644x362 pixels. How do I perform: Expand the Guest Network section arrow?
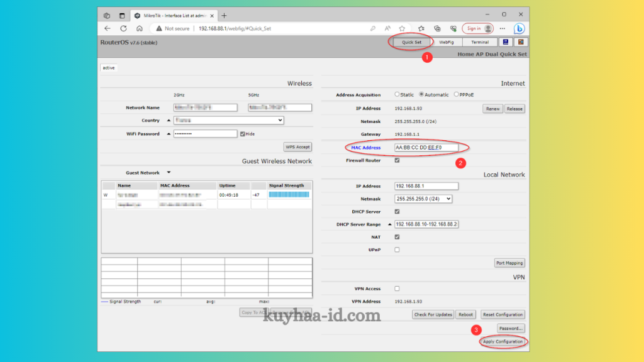point(169,173)
